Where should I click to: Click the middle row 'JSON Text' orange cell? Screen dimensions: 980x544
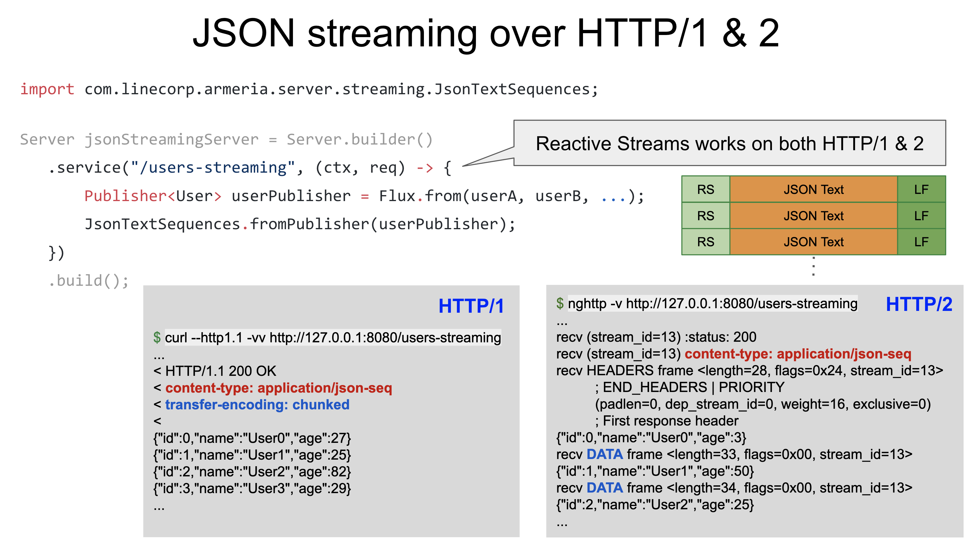(813, 215)
